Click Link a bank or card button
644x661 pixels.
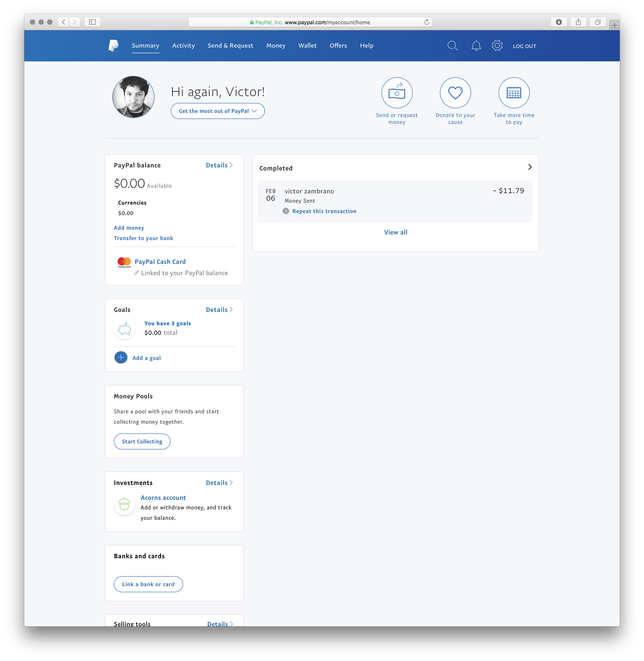click(x=148, y=584)
